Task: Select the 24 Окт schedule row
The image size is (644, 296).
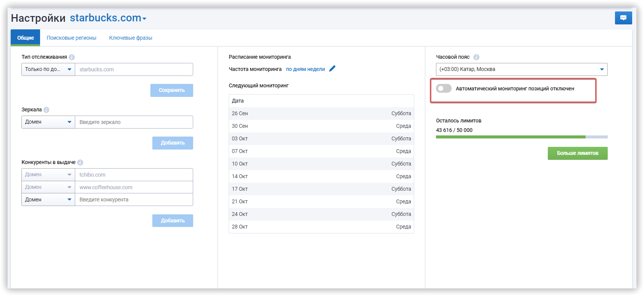Action: pos(321,214)
